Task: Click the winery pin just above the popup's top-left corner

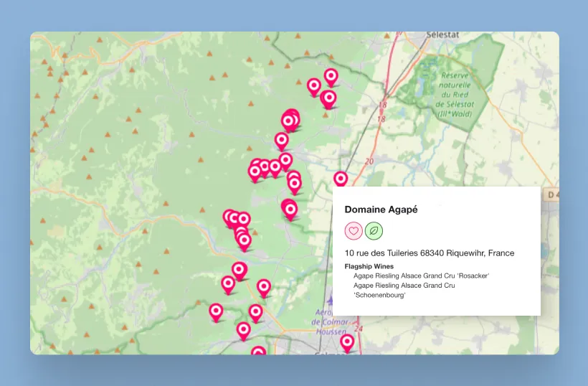Action: tap(341, 179)
